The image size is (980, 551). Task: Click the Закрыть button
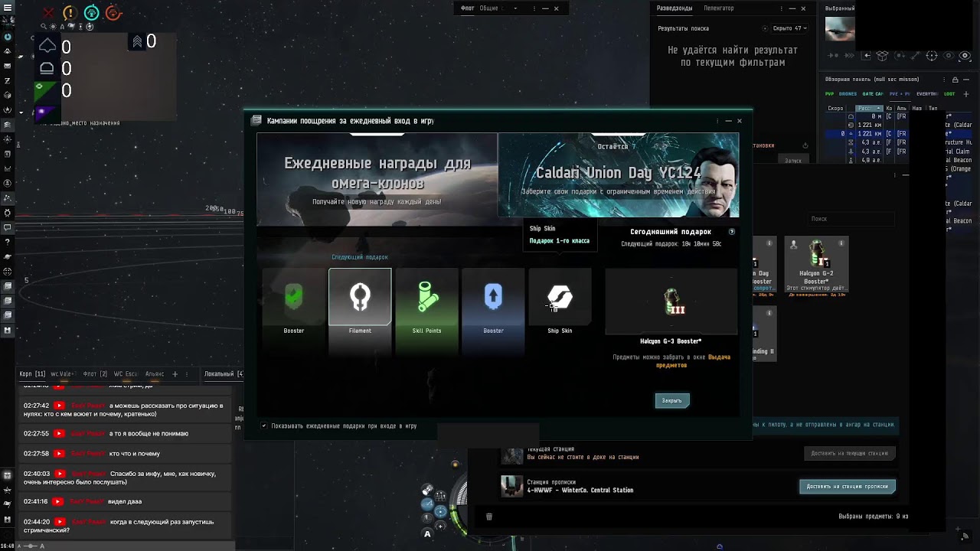671,400
